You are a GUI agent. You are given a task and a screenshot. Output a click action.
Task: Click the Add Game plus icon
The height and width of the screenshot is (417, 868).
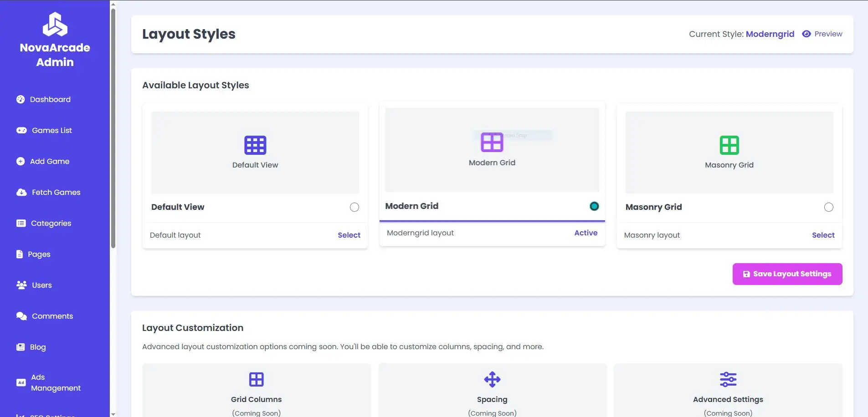(x=21, y=161)
